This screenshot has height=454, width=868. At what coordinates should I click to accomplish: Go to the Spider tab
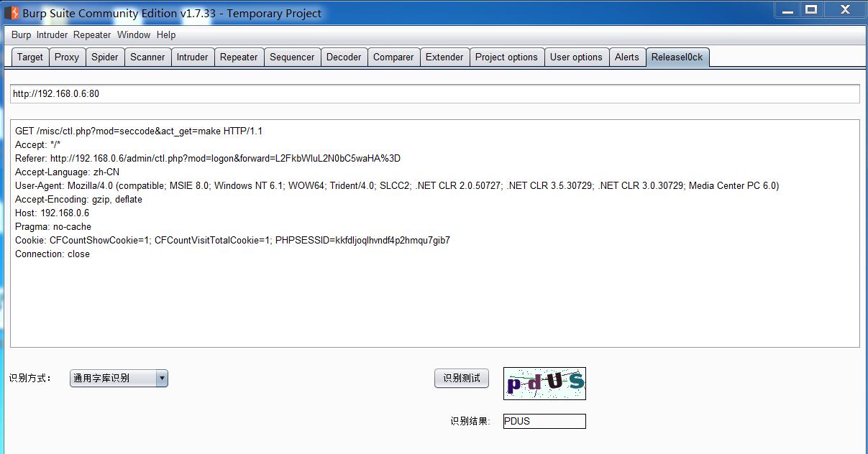[x=105, y=57]
